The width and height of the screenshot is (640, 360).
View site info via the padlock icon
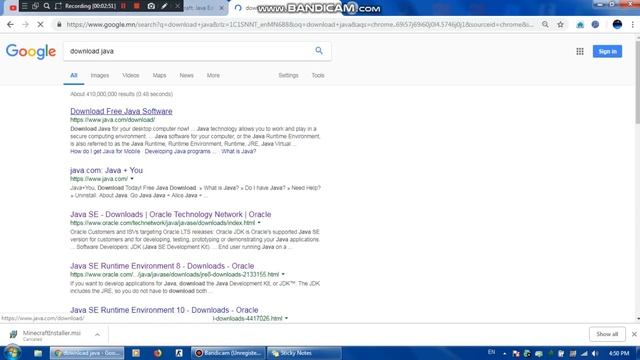point(59,24)
